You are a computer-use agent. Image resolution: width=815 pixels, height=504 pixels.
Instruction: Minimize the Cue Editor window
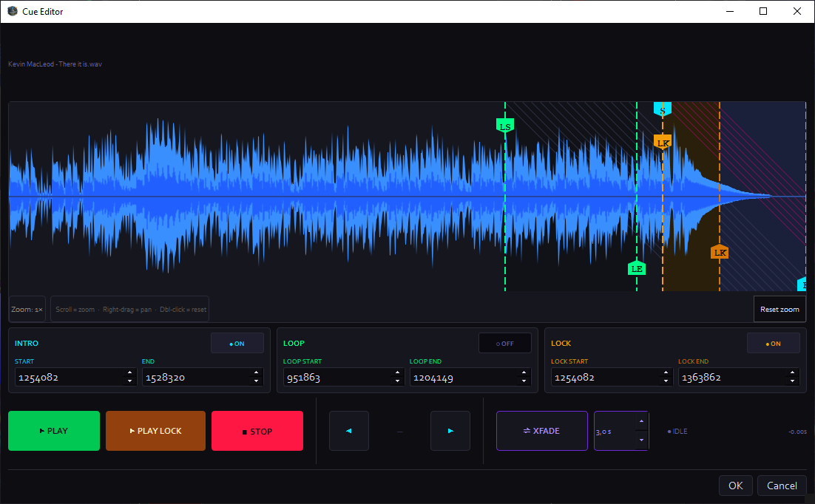pos(730,11)
